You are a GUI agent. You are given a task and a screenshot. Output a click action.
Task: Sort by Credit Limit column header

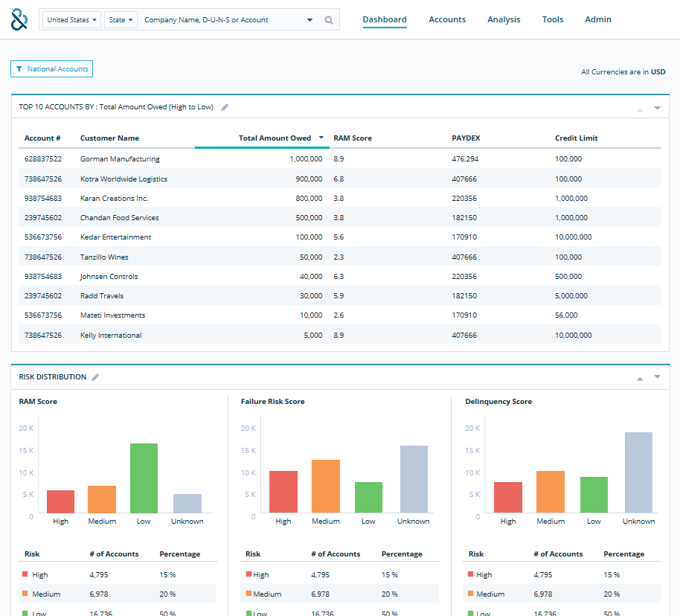(577, 138)
